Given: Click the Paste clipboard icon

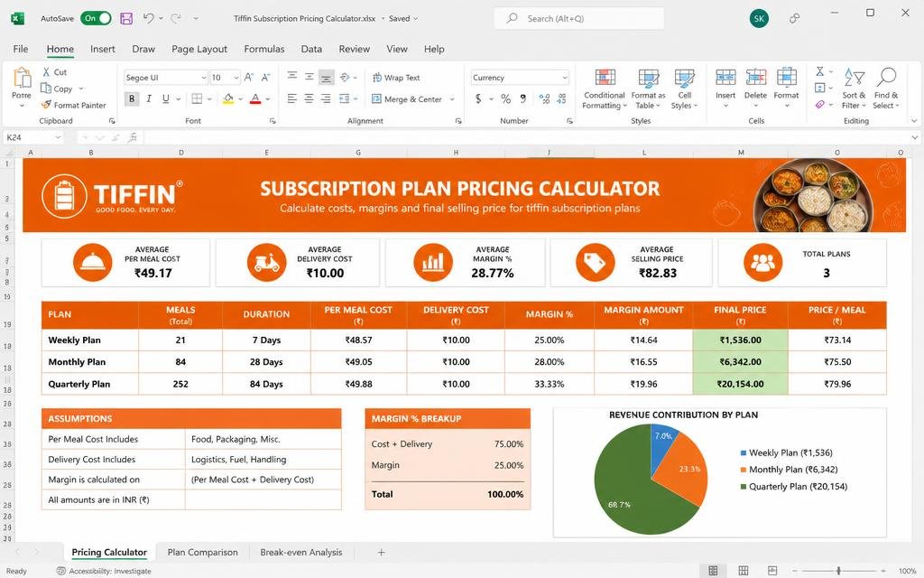Looking at the screenshot, I should (22, 78).
